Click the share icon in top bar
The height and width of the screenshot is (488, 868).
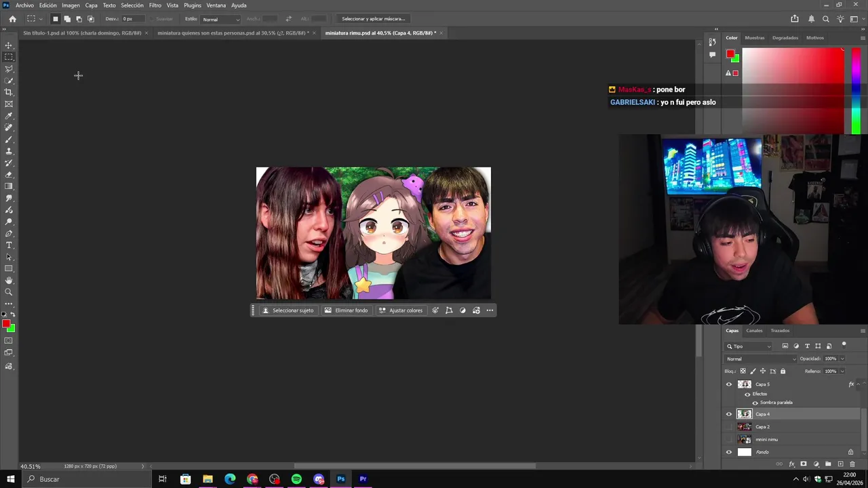point(795,19)
